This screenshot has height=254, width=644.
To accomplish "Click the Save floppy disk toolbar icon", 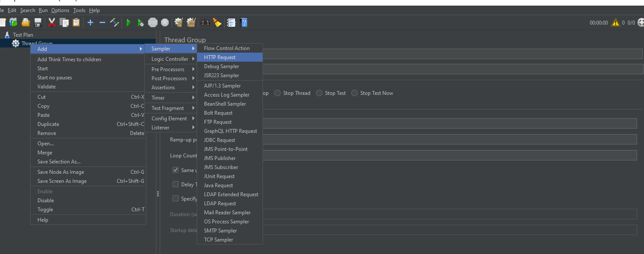I will (38, 22).
